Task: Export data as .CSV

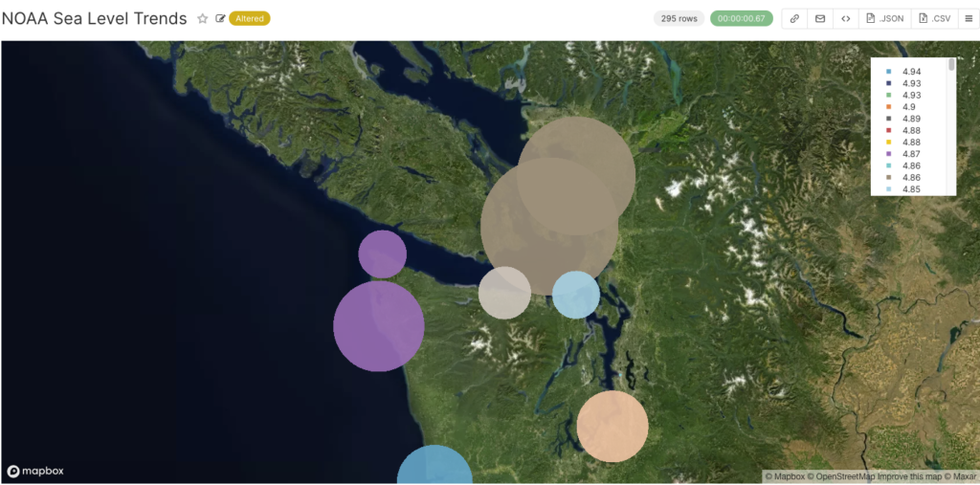Action: tap(935, 19)
